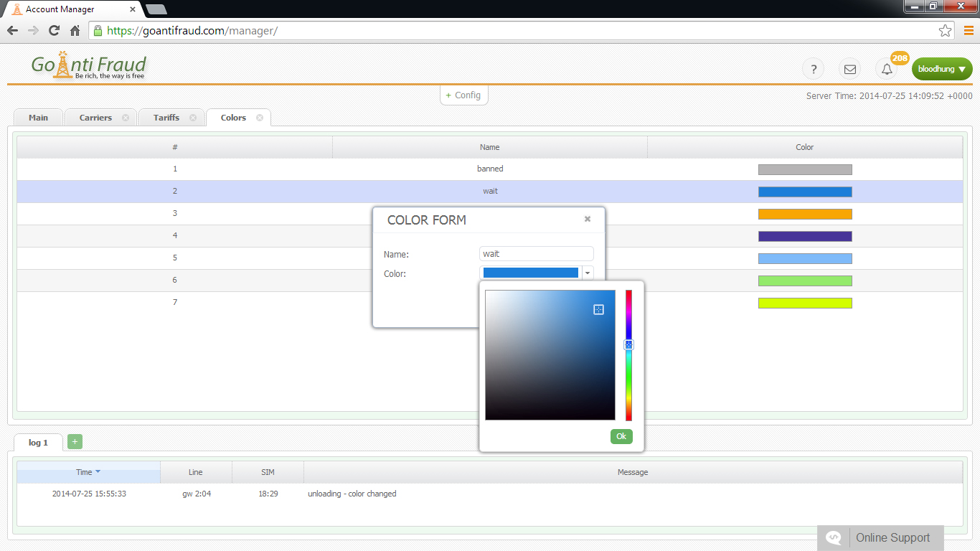Expand the Config panel
The width and height of the screenshot is (980, 551).
point(463,95)
